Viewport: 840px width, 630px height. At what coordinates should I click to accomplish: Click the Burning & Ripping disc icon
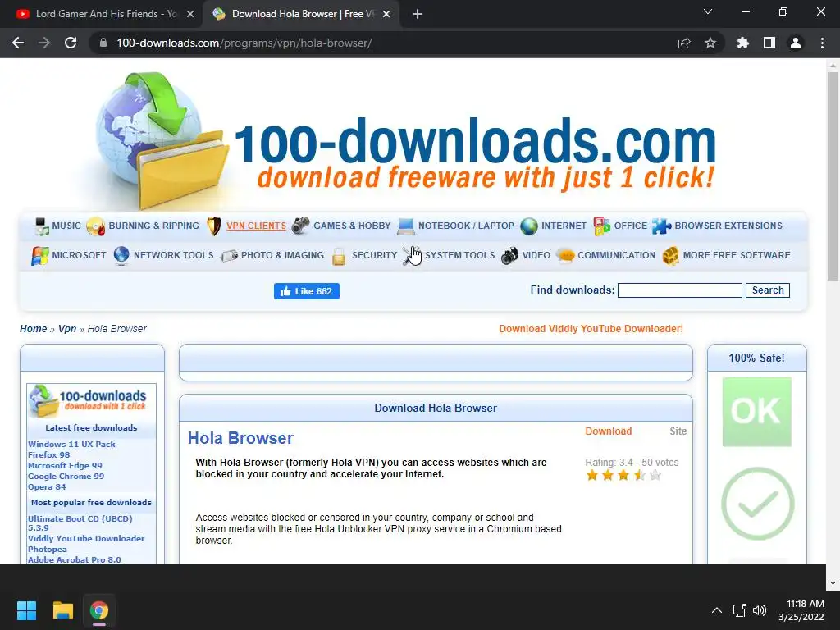click(96, 226)
